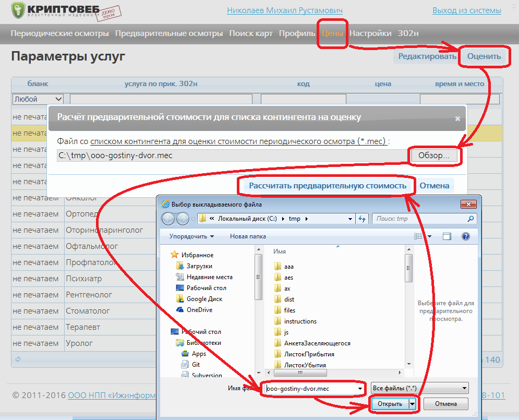Image resolution: width=519 pixels, height=420 pixels.
Task: Click the help question mark icon
Action: tap(466, 236)
